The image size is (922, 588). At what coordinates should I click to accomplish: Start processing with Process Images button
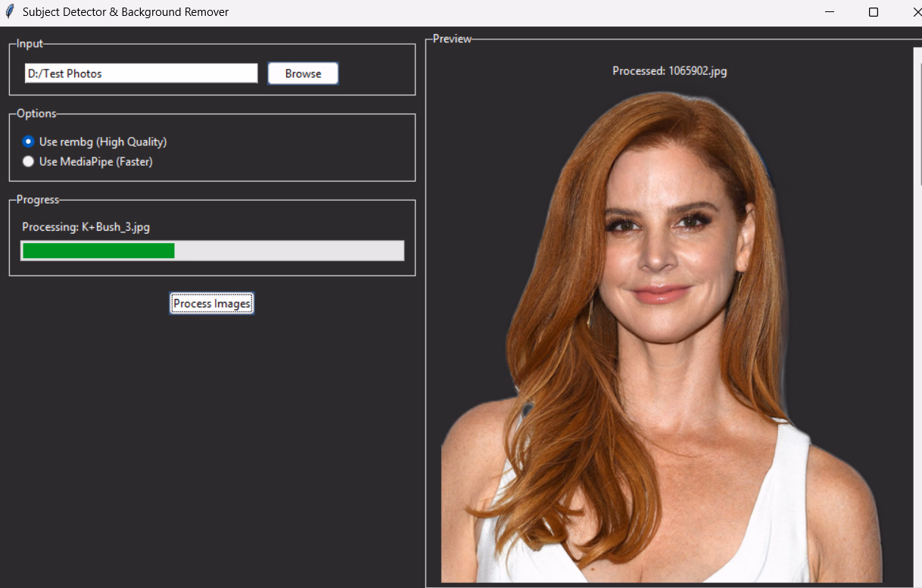pyautogui.click(x=212, y=303)
